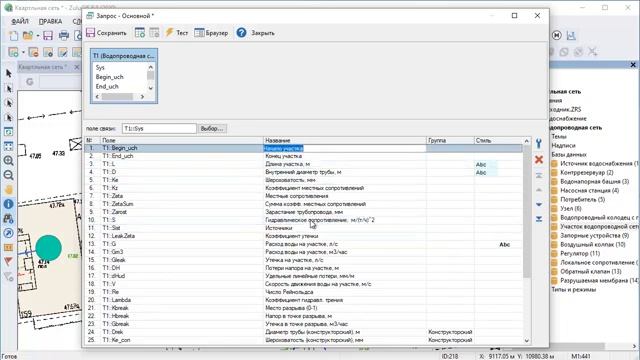
Task: Click the layer edit pencil icon
Action: (63, 52)
